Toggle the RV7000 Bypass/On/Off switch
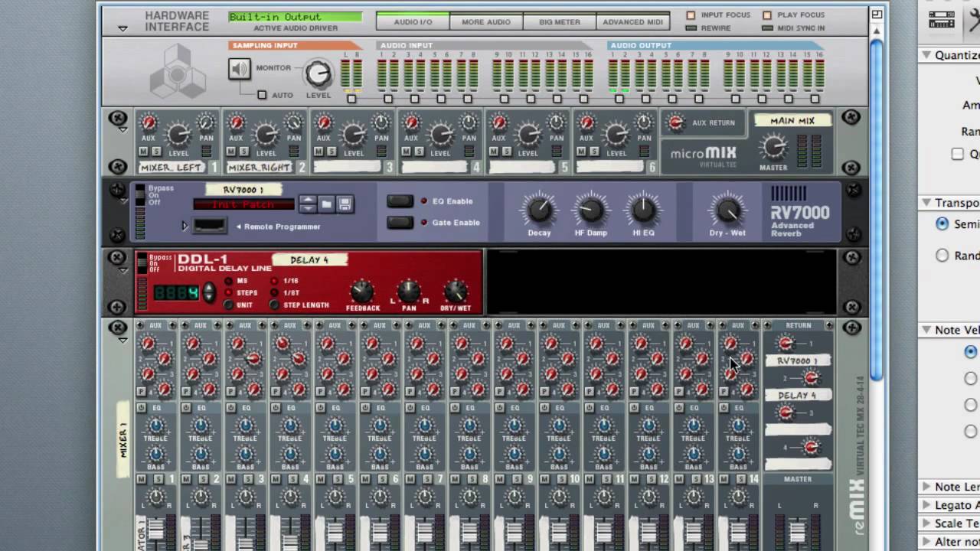Image resolution: width=980 pixels, height=551 pixels. (140, 195)
